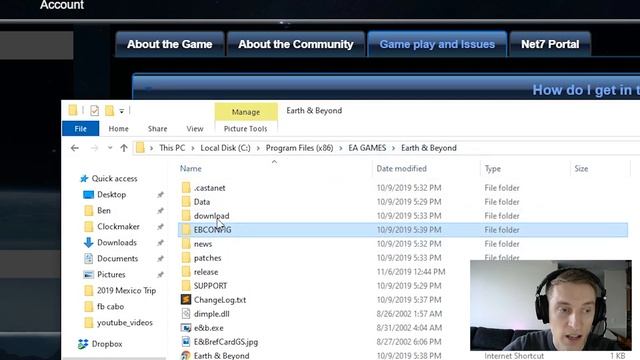This screenshot has height=360, width=640.
Task: Open the .castanet folder icon
Action: pyautogui.click(x=186, y=188)
